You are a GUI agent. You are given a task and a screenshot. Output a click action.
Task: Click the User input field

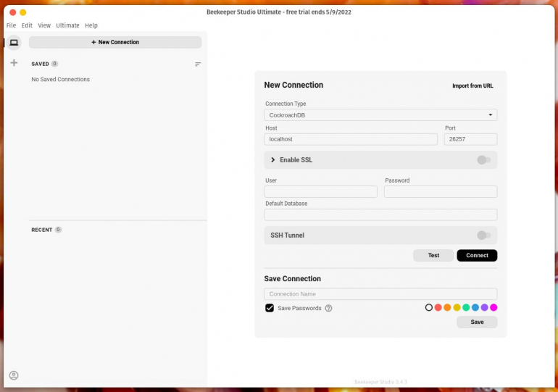click(x=320, y=192)
